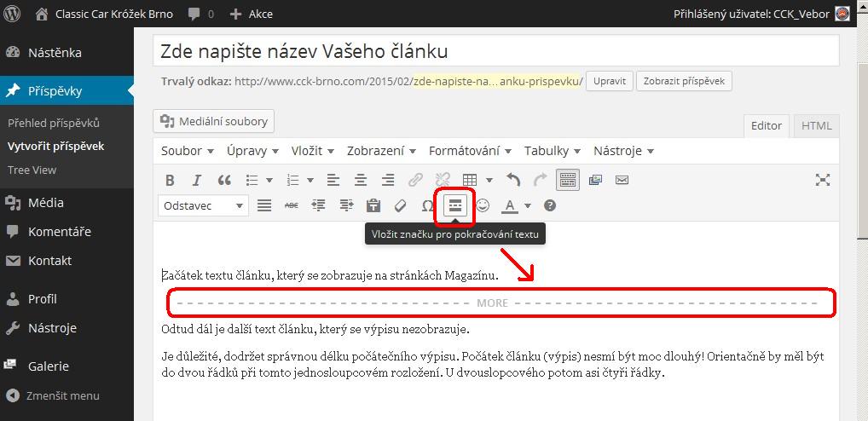The width and height of the screenshot is (868, 421).
Task: Insert a bulleted list
Action: click(x=252, y=180)
